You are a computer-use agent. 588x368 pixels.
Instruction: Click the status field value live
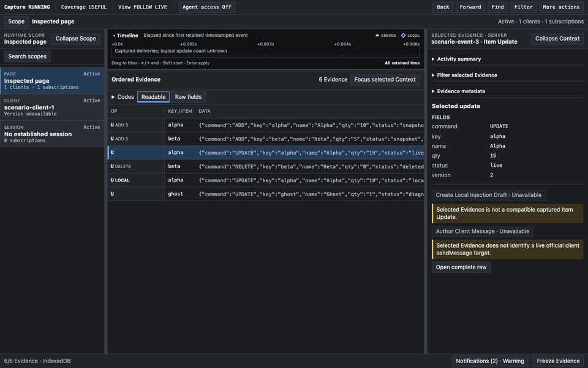coord(496,165)
